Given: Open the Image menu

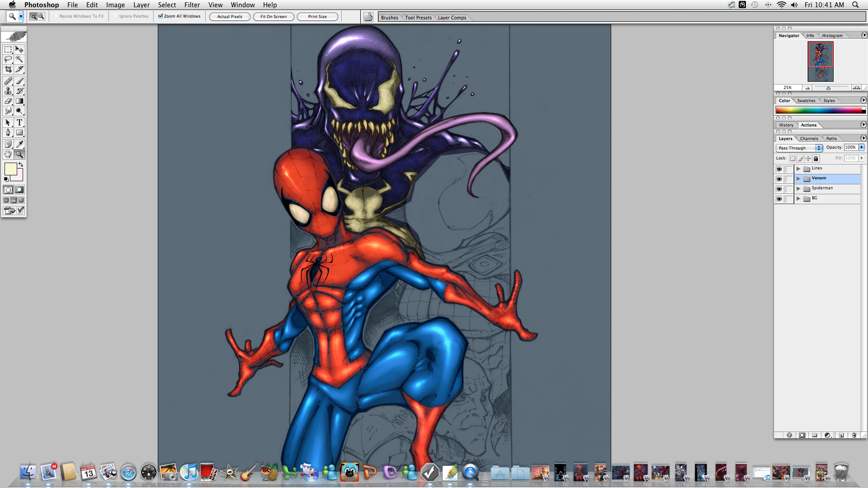Looking at the screenshot, I should [115, 5].
